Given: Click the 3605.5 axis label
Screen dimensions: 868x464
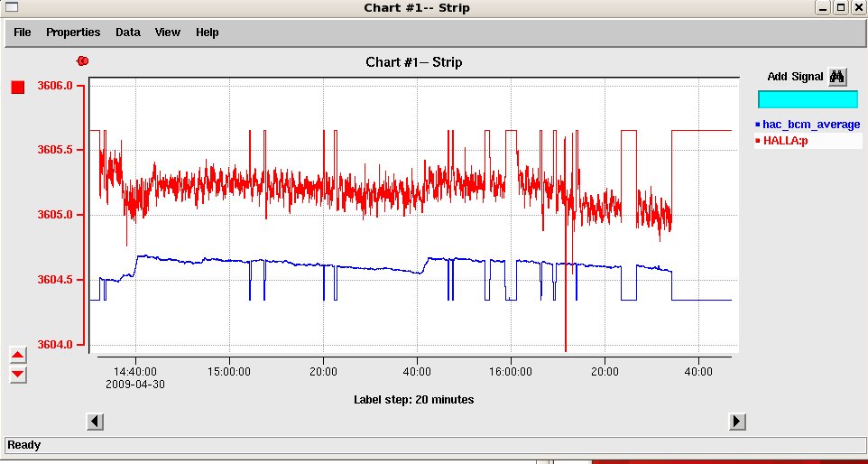Looking at the screenshot, I should click(55, 150).
